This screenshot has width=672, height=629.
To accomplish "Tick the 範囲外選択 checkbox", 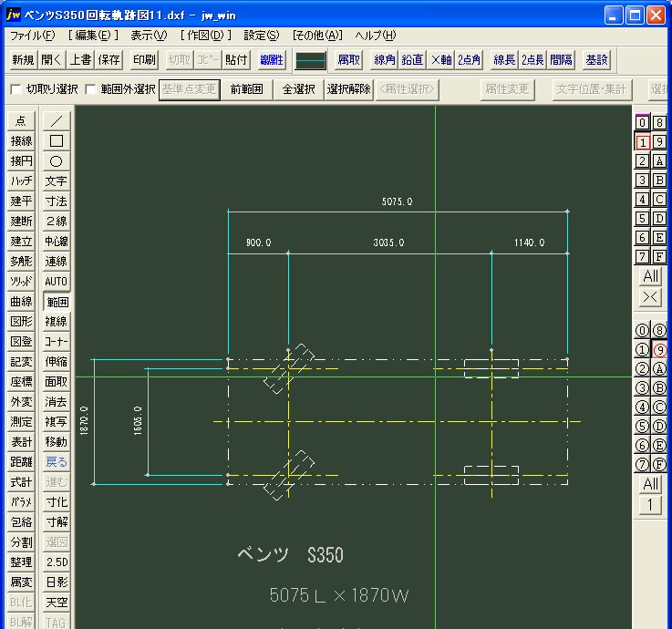I will pos(90,89).
